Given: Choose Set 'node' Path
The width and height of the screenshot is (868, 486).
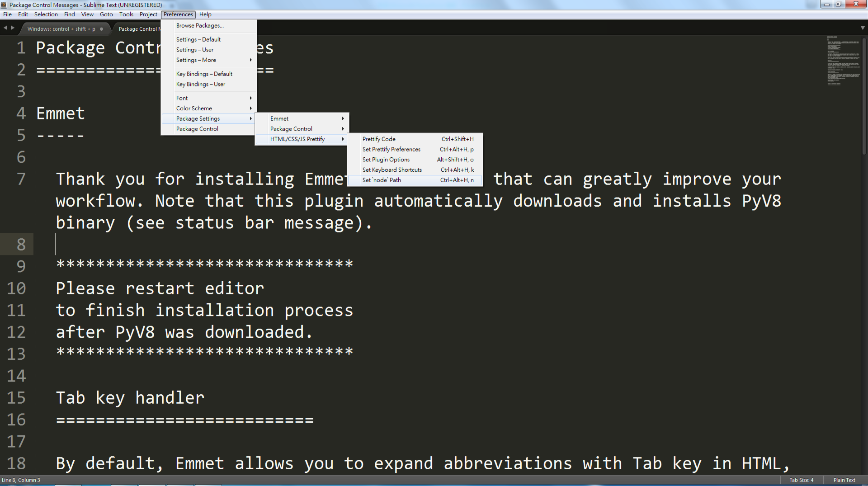Looking at the screenshot, I should [x=415, y=180].
